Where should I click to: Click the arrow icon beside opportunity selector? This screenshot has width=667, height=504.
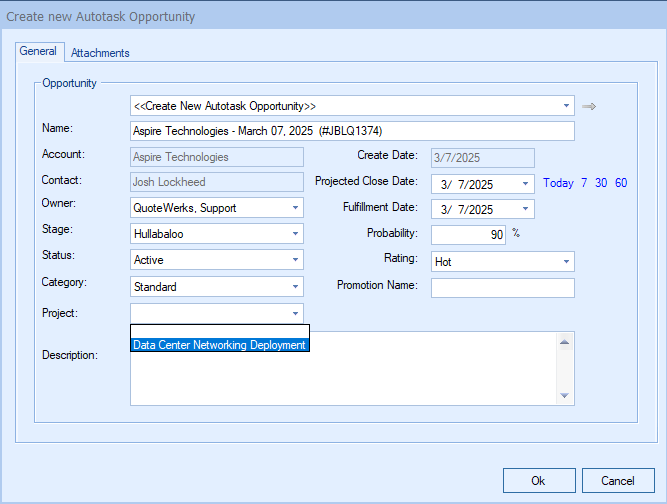(589, 106)
